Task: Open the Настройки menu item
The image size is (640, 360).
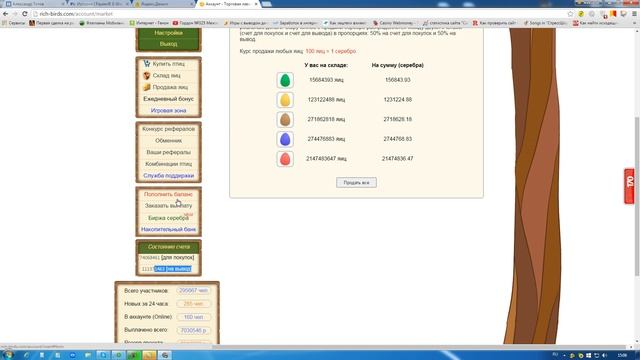Action: point(169,33)
